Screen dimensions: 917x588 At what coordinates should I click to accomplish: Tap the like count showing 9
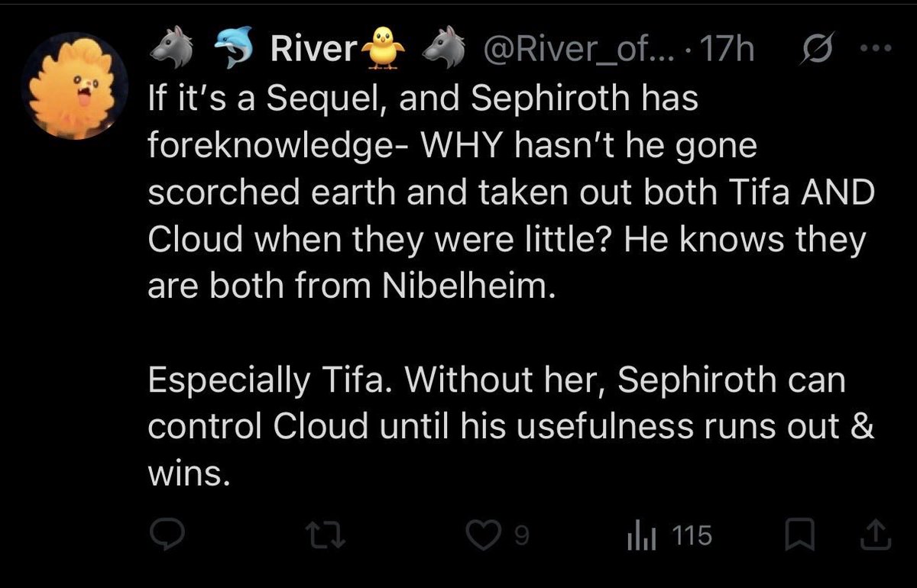coord(519,537)
